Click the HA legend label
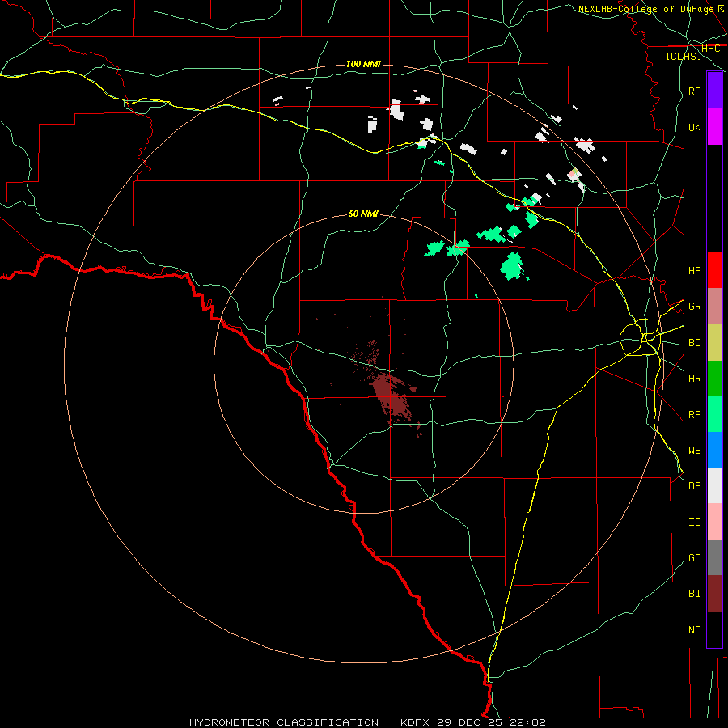Screen dimensions: 728x728 [694, 270]
